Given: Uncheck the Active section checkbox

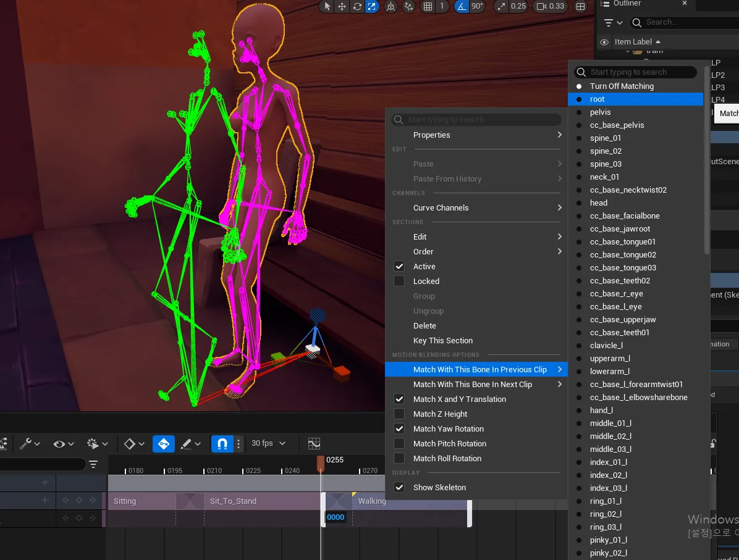Looking at the screenshot, I should 399,267.
